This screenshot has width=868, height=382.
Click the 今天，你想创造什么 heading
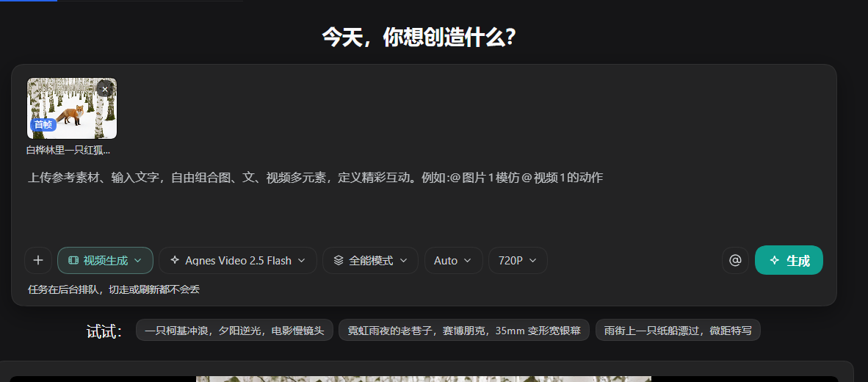coord(419,37)
